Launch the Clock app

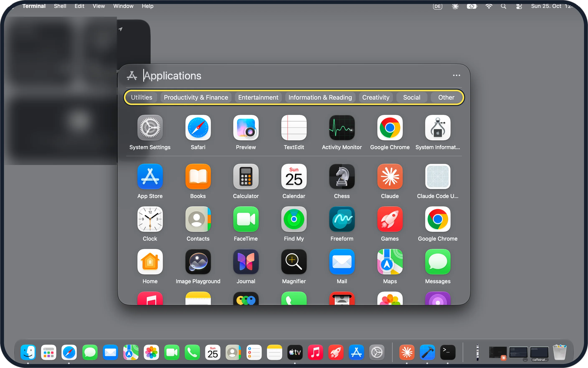(150, 219)
